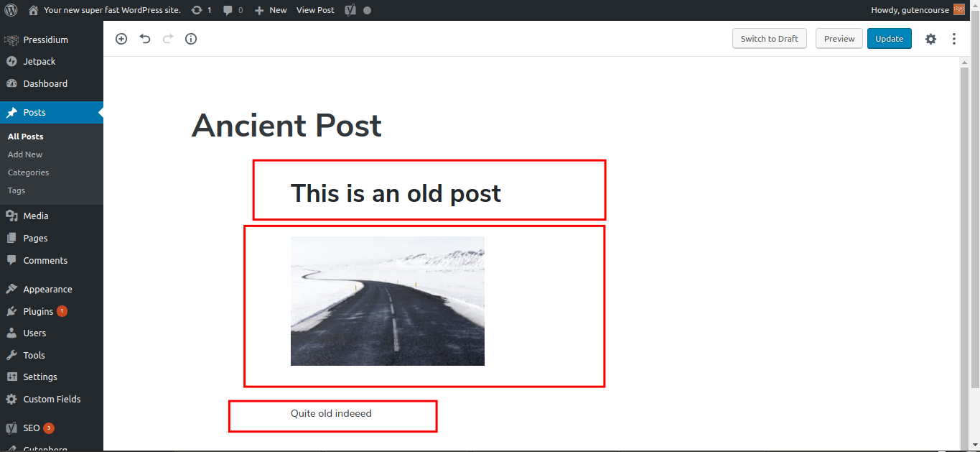This screenshot has width=980, height=452.
Task: Click the Custom Fields gear icon
Action: [x=11, y=399]
